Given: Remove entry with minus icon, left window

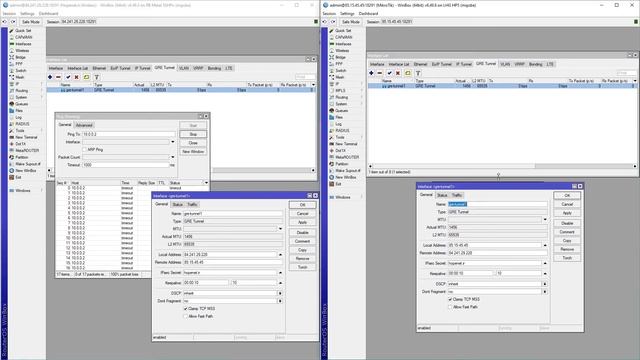Looking at the screenshot, I should click(58, 77).
